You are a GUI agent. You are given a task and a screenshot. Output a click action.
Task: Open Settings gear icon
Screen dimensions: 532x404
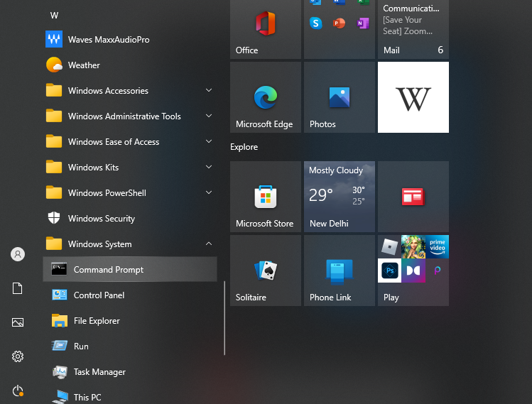tap(18, 356)
